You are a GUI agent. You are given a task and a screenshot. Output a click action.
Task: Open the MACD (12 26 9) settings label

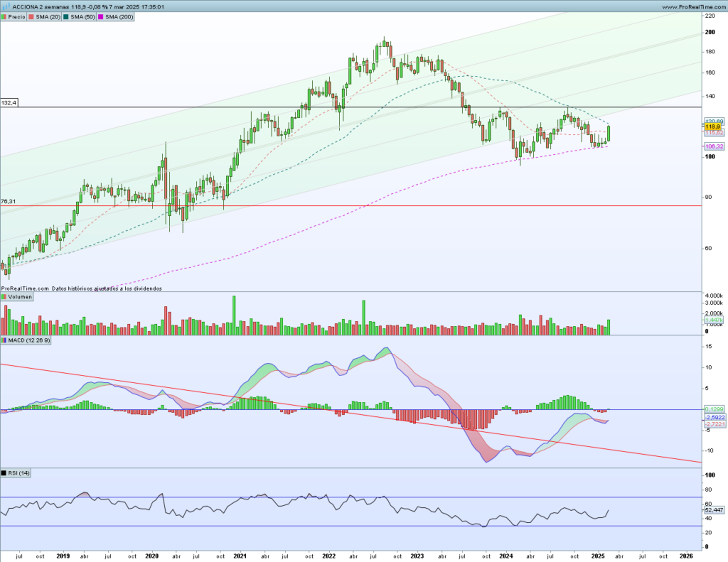pyautogui.click(x=26, y=340)
